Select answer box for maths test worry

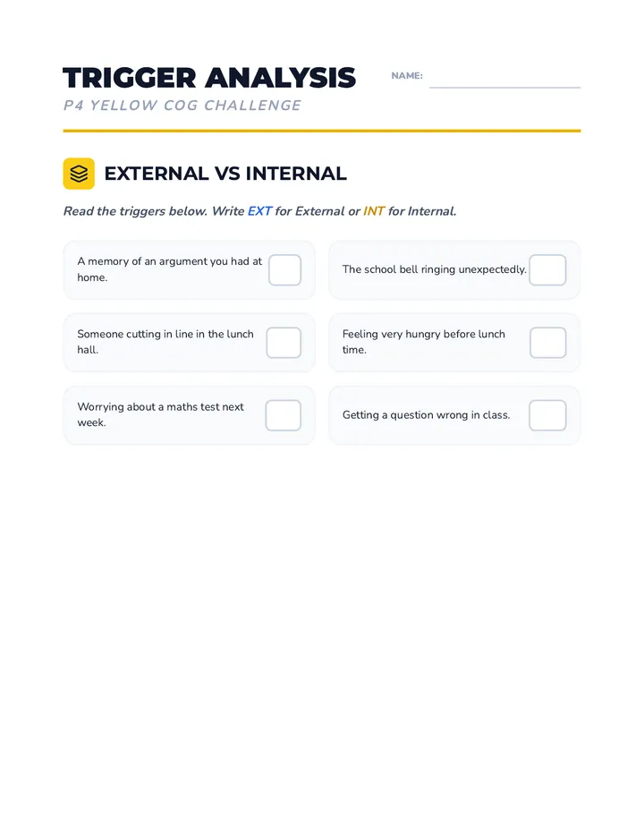[x=283, y=415]
